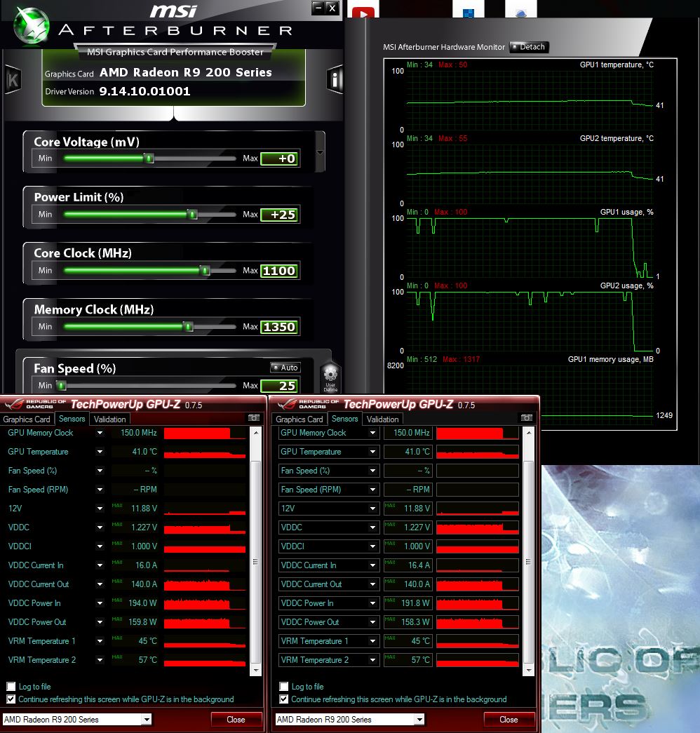Click left GPU-Z VRM Temperature 2 value 57 °C
This screenshot has height=733, width=700.
tap(147, 660)
